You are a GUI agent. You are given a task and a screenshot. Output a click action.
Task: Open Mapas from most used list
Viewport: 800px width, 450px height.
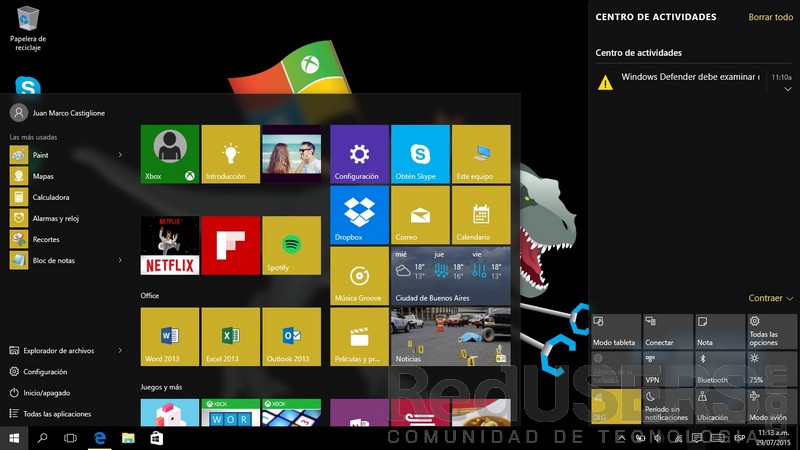pos(66,176)
